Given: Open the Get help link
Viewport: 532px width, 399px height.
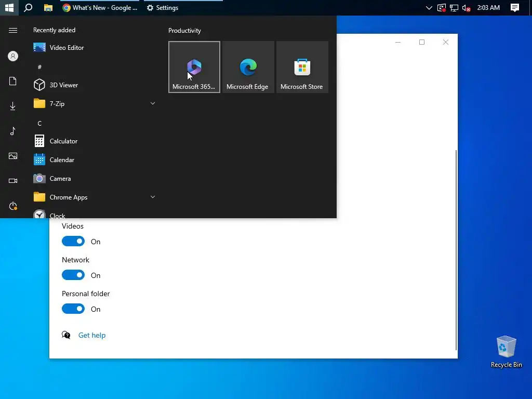Looking at the screenshot, I should [92, 335].
